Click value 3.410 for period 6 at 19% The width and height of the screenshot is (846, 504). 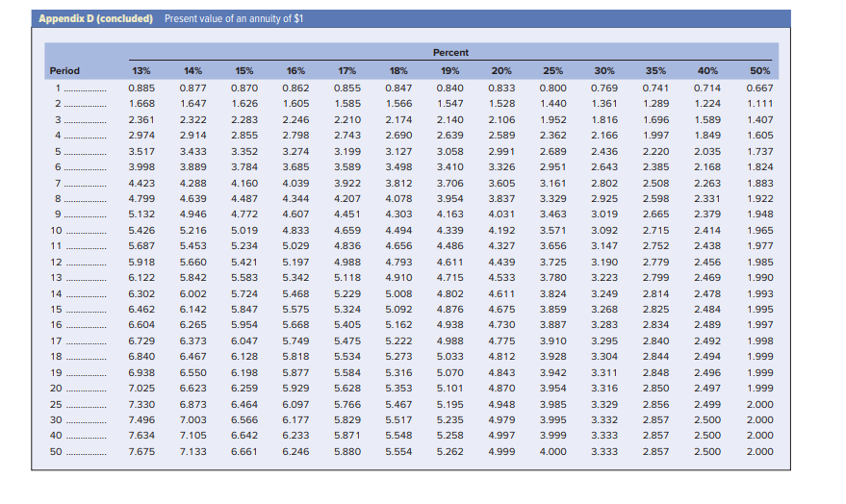[x=450, y=167]
